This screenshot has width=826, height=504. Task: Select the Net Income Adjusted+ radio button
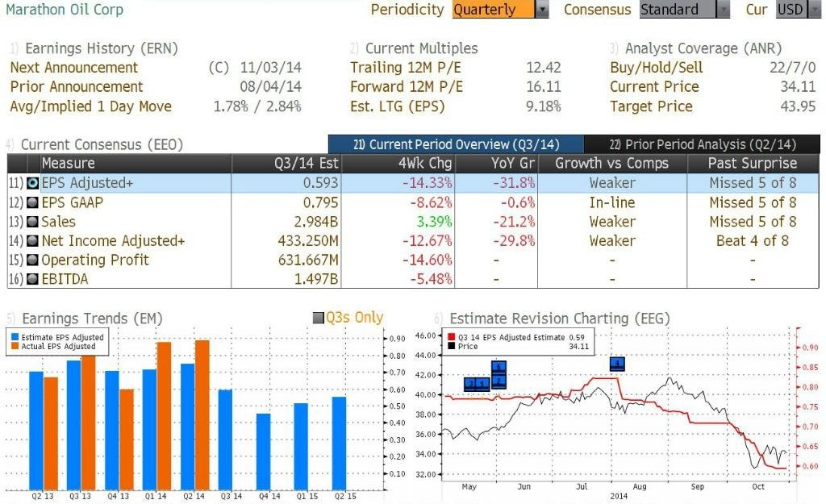(32, 240)
